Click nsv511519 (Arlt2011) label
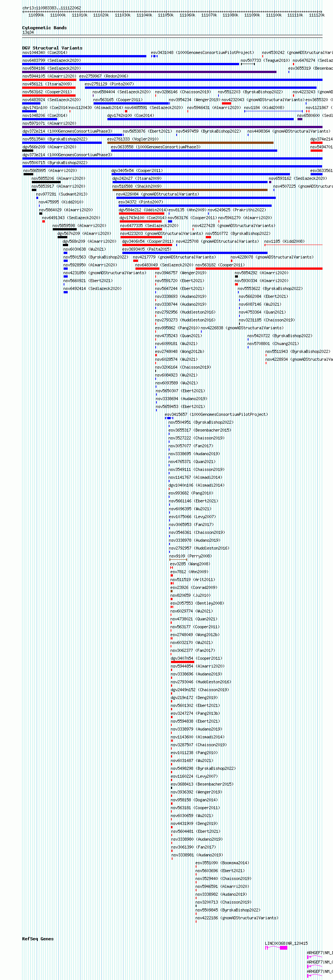Viewport: 333px width, 980px height. point(193,580)
